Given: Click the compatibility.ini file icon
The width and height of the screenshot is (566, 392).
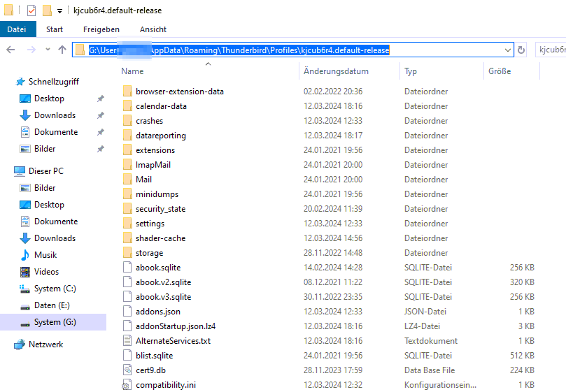Looking at the screenshot, I should point(127,385).
